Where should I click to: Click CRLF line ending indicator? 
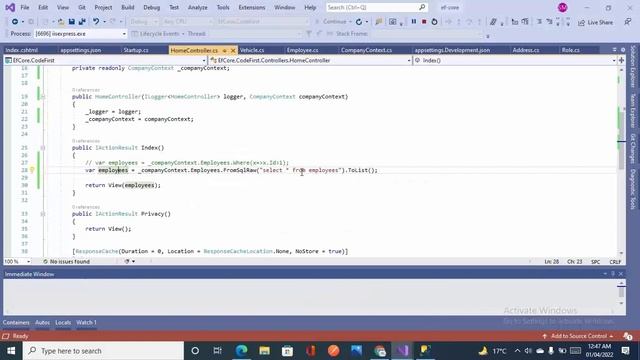(x=615, y=262)
